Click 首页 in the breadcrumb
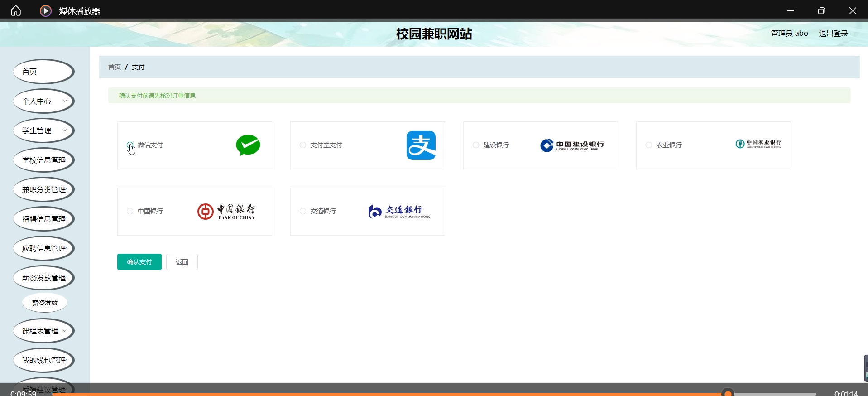Image resolution: width=868 pixels, height=396 pixels. [115, 67]
